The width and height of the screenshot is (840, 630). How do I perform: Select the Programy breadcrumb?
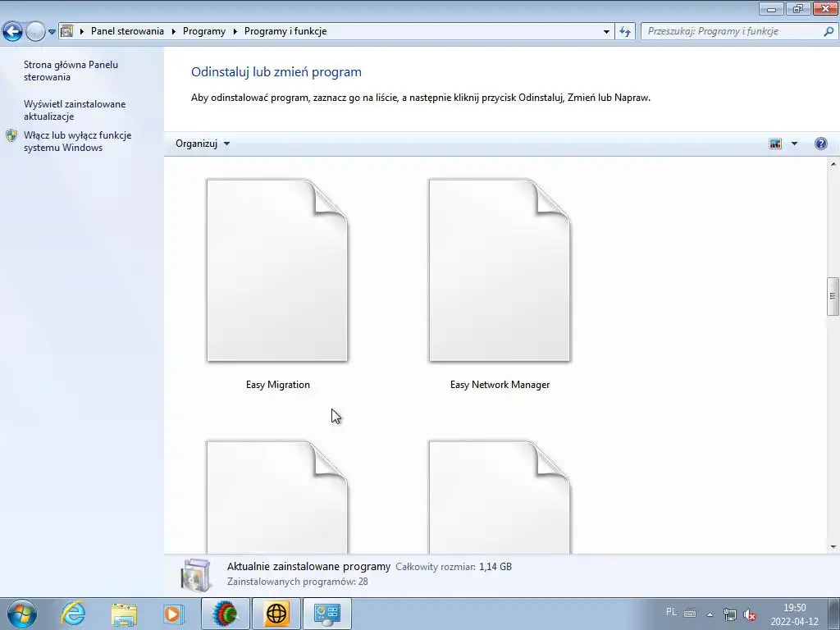point(204,31)
